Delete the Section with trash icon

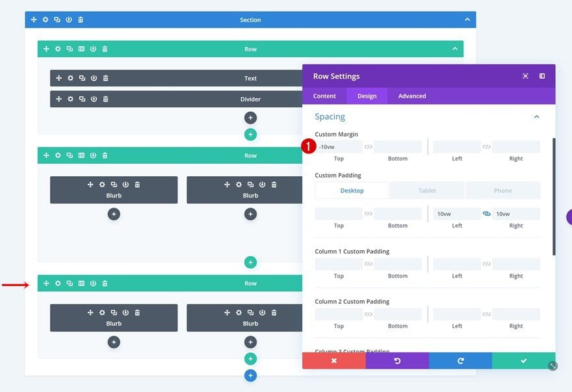[x=81, y=20]
